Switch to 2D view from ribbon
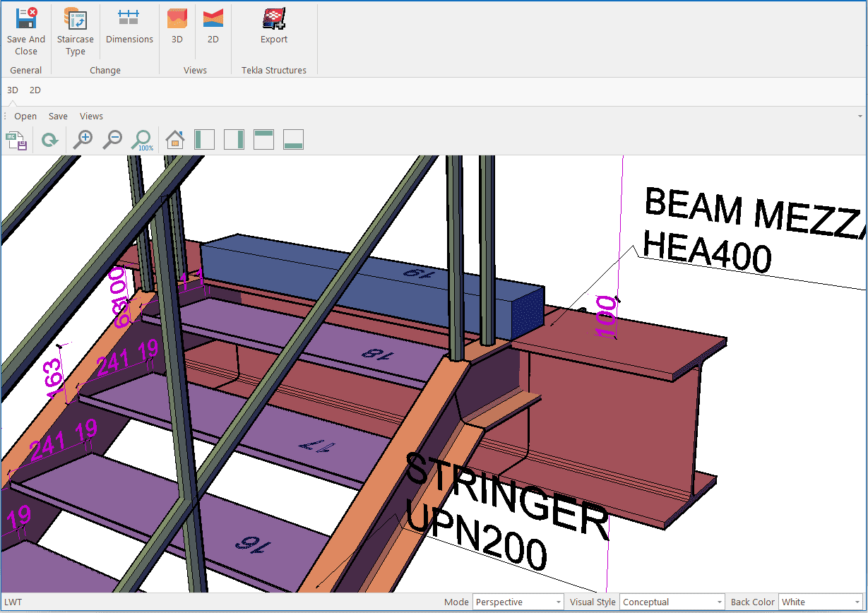This screenshot has width=868, height=613. pos(213,27)
